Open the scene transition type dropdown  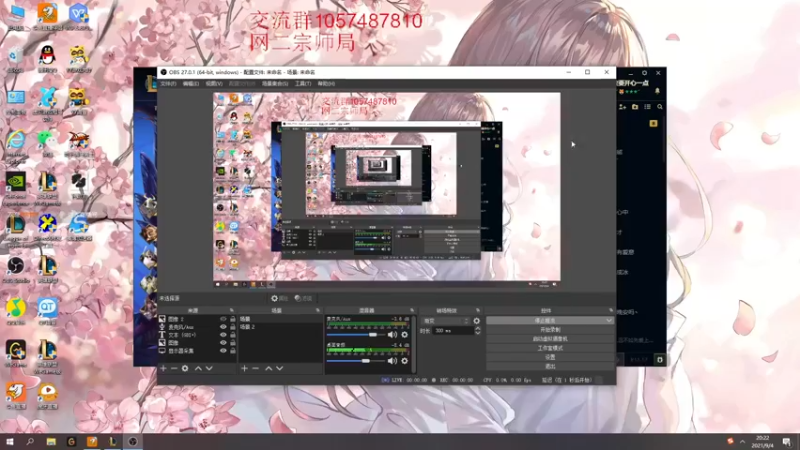click(445, 321)
